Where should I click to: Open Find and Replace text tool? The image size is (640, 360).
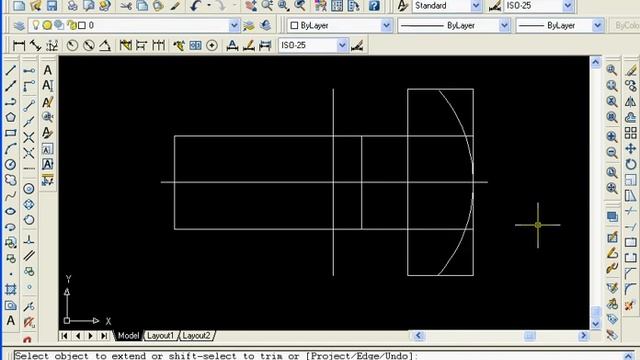[x=48, y=118]
